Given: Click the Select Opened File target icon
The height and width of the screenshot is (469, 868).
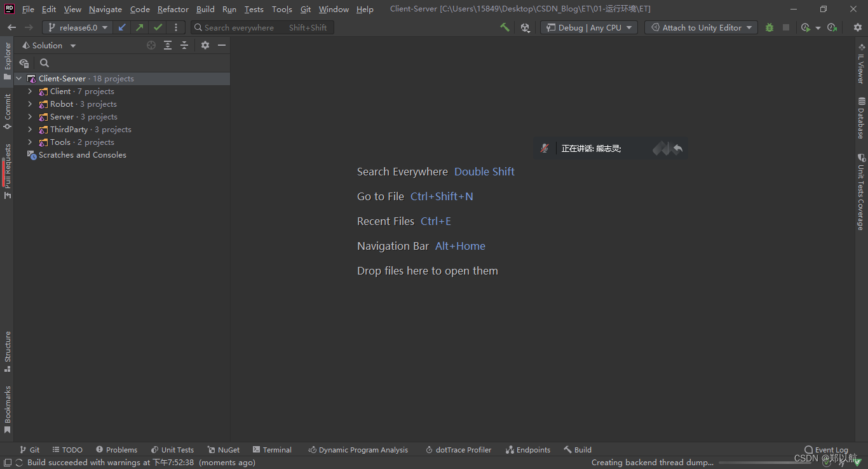Looking at the screenshot, I should point(151,45).
